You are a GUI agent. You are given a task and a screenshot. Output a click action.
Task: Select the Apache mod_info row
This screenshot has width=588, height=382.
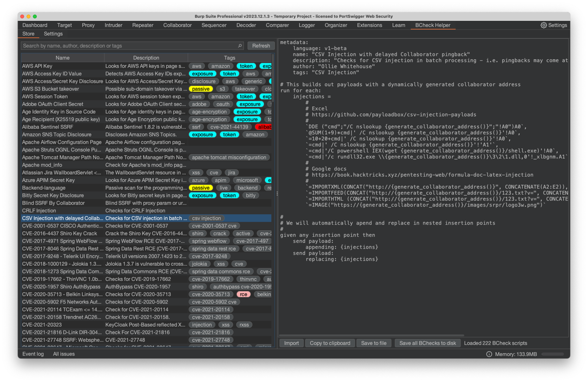(146, 165)
